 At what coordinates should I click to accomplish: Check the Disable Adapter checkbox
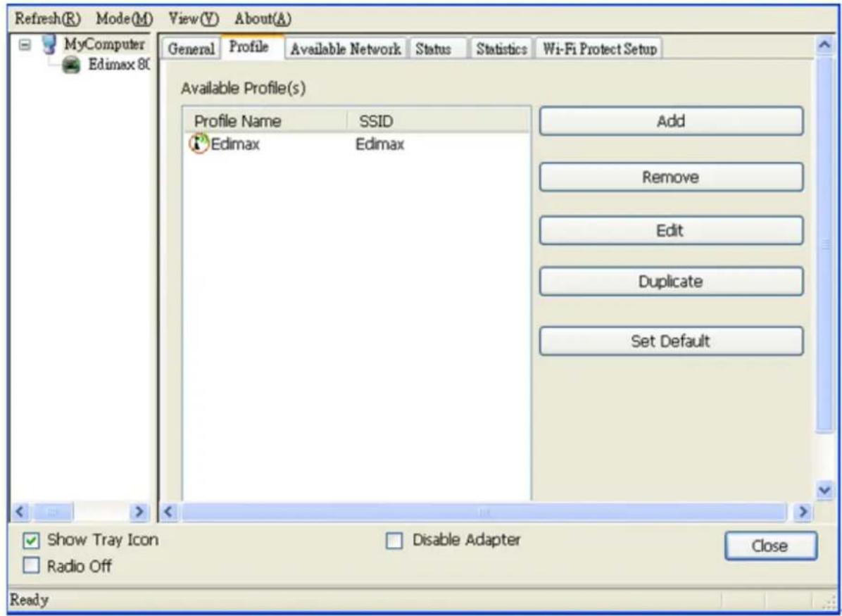(394, 541)
